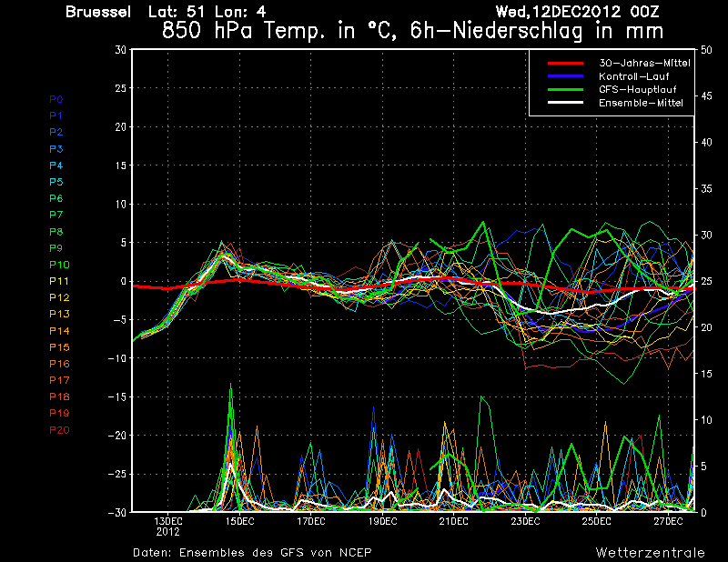Select the P3 member label
The width and height of the screenshot is (728, 562).
56,149
